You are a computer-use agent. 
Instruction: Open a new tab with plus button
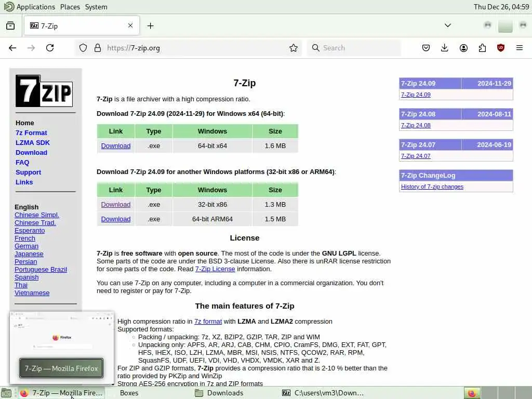point(150,26)
